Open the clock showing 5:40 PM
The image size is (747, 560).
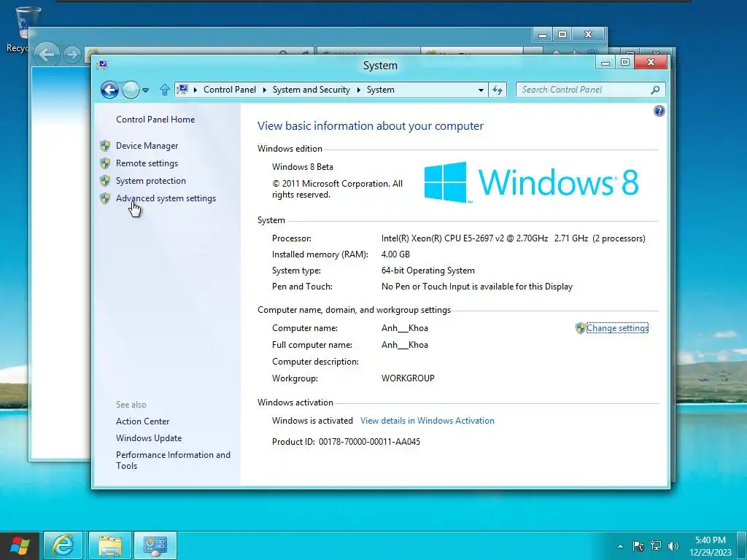coord(710,546)
